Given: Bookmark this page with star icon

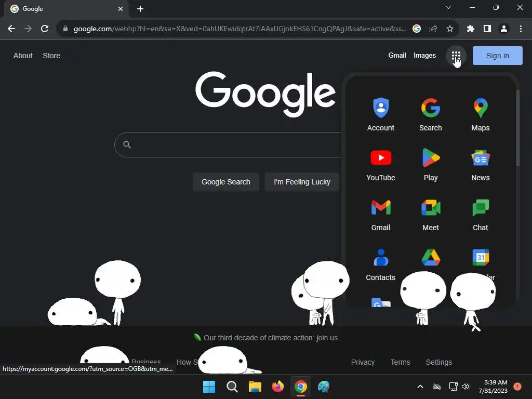Looking at the screenshot, I should (x=449, y=29).
